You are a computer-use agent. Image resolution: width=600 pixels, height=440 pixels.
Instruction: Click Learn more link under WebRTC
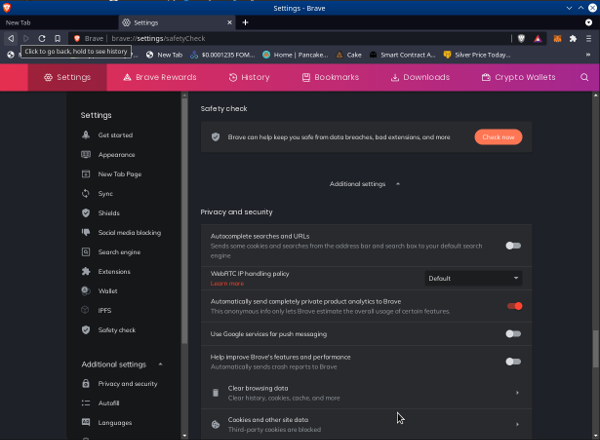click(227, 284)
